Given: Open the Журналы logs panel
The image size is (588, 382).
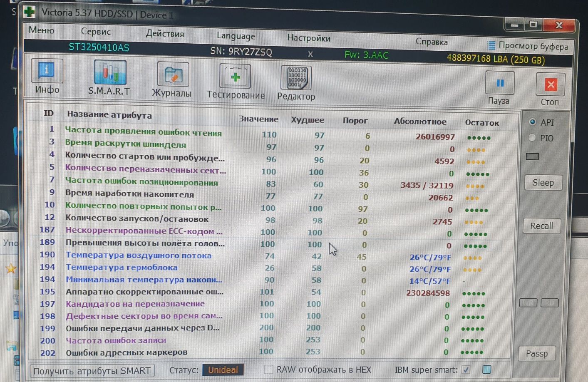Looking at the screenshot, I should point(172,80).
